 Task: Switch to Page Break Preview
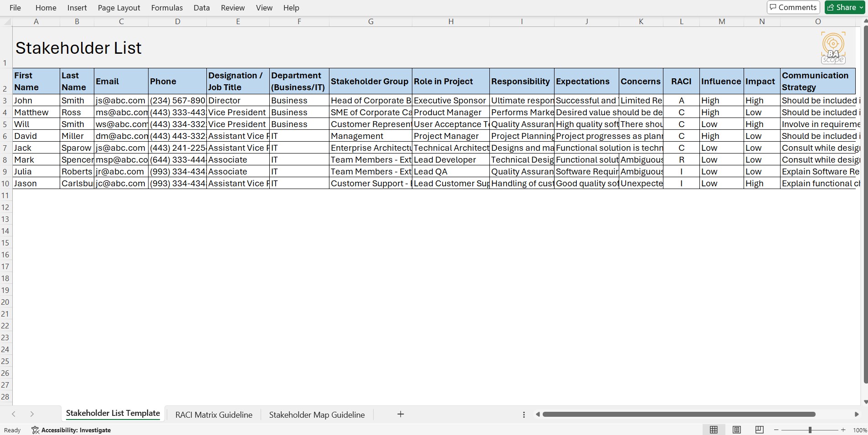759,430
